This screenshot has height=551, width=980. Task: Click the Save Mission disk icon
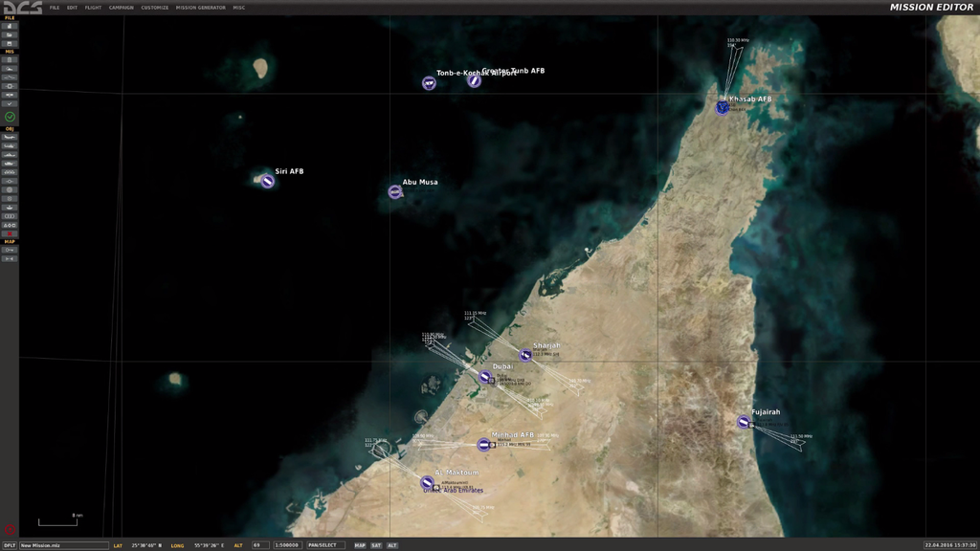10,43
